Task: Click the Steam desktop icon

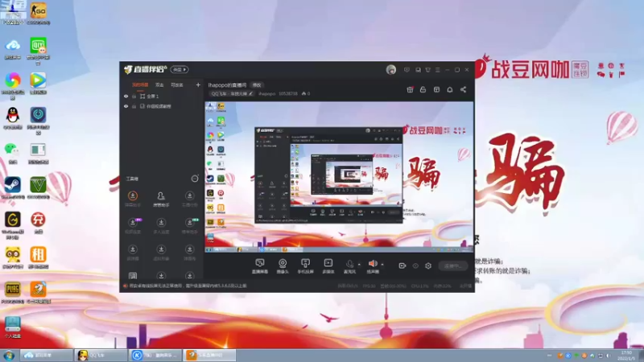Action: (13, 188)
